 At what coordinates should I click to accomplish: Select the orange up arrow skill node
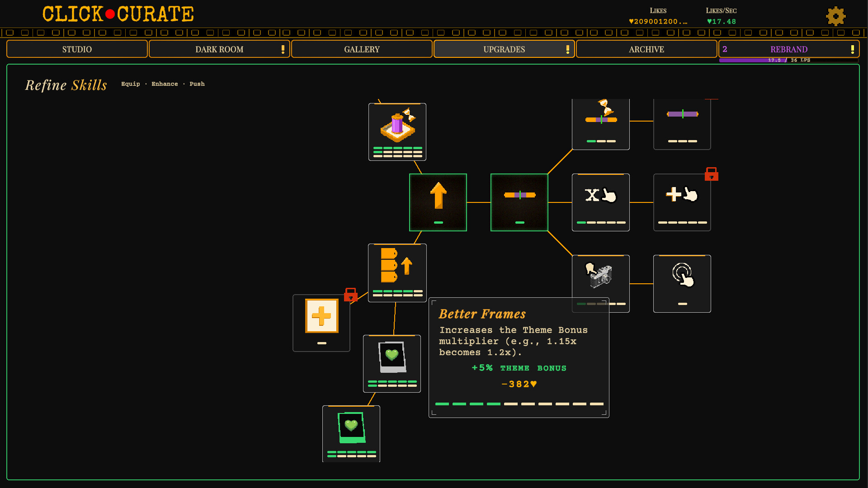pyautogui.click(x=438, y=202)
